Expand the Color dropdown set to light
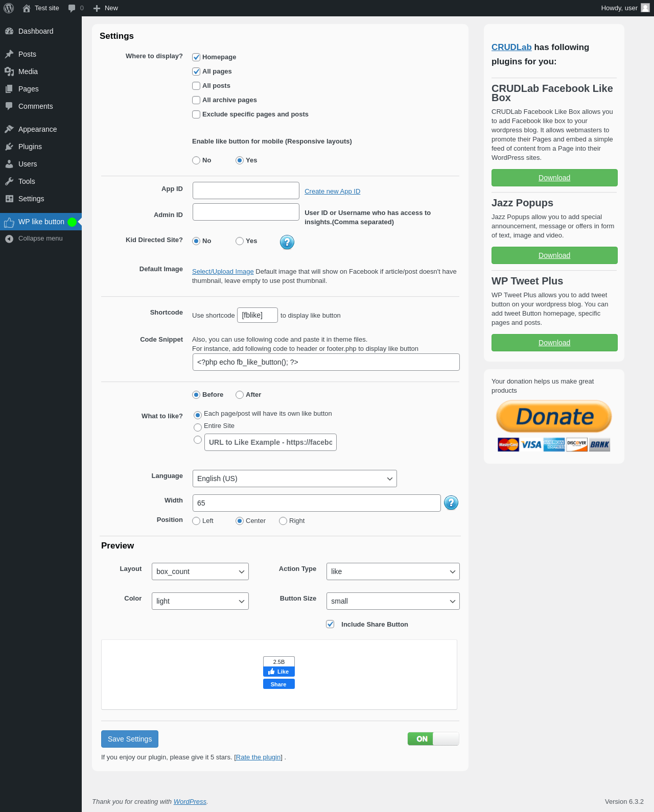The height and width of the screenshot is (812, 654). (200, 601)
